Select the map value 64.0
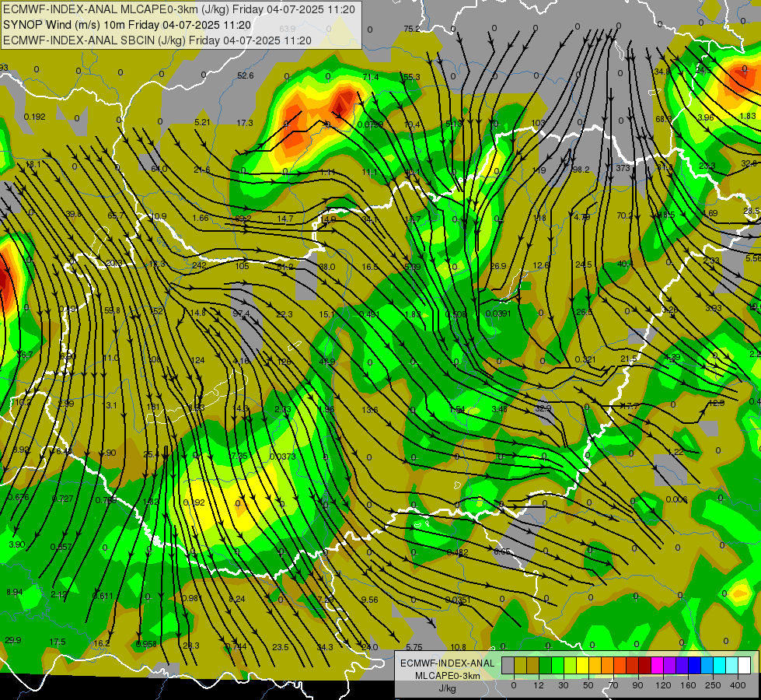This screenshot has height=700, width=761. pos(159,169)
